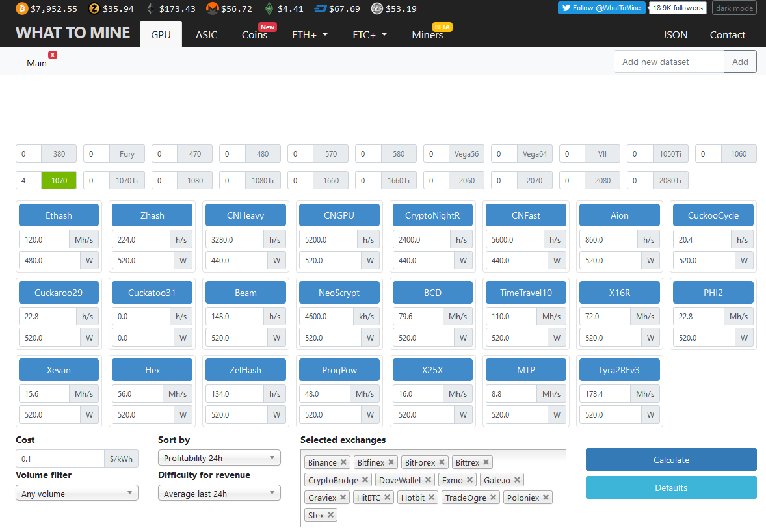Remove TradeOgre exchange tag

[x=493, y=498]
